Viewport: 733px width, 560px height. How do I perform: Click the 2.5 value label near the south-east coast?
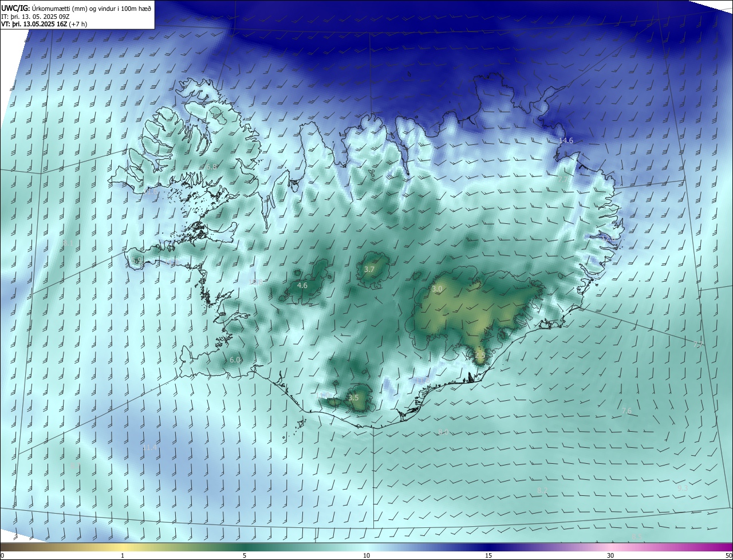point(480,355)
